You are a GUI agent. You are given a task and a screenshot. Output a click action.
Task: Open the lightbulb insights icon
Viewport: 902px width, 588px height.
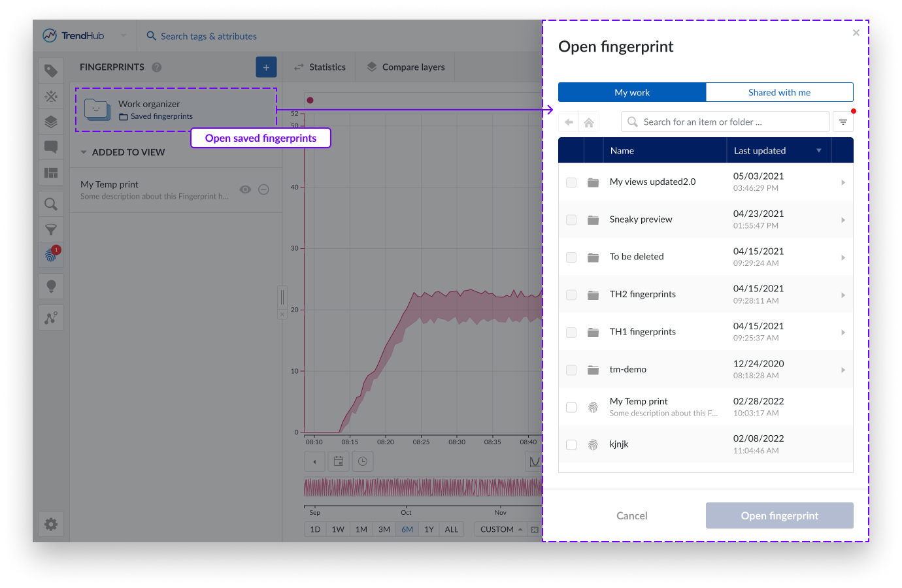[x=51, y=286]
